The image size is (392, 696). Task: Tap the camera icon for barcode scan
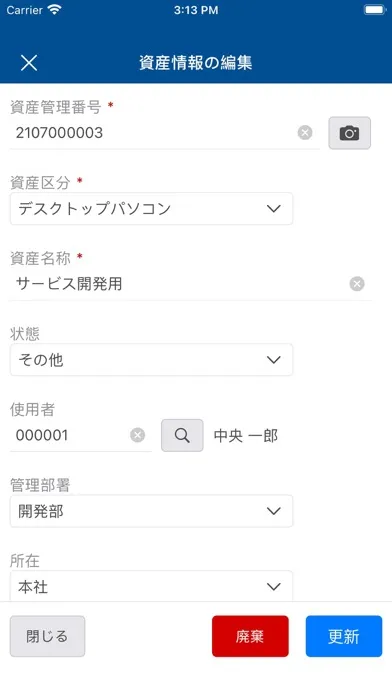click(349, 133)
